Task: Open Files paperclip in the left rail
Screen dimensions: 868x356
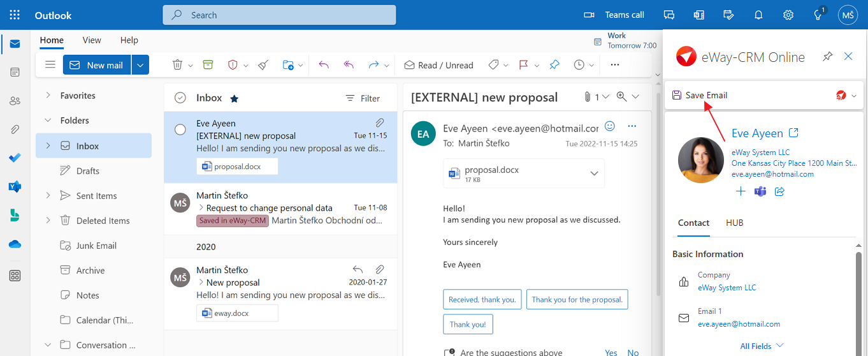Action: coord(15,129)
